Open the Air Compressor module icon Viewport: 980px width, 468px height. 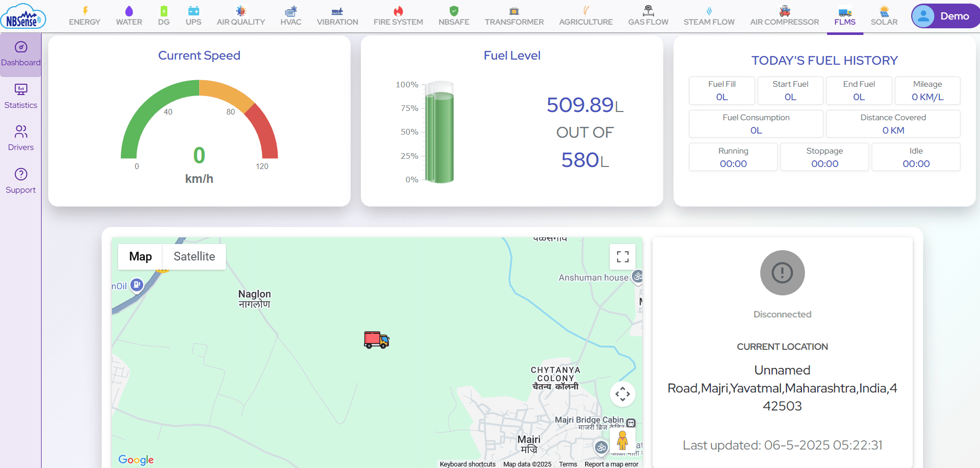[784, 11]
